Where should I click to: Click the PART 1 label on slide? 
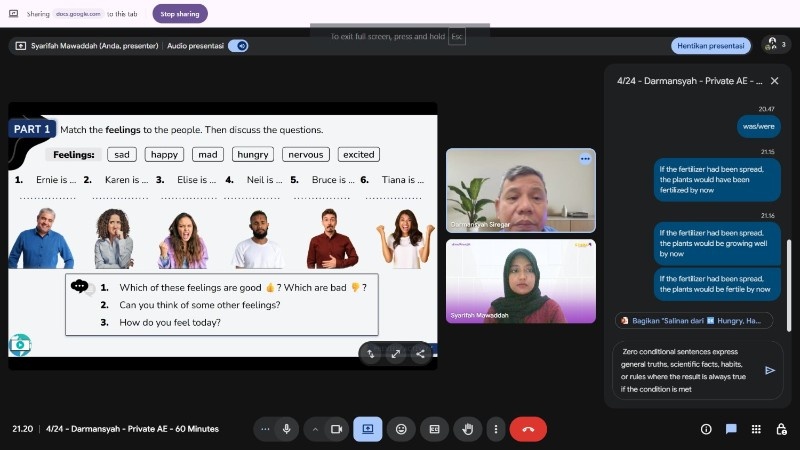(32, 130)
